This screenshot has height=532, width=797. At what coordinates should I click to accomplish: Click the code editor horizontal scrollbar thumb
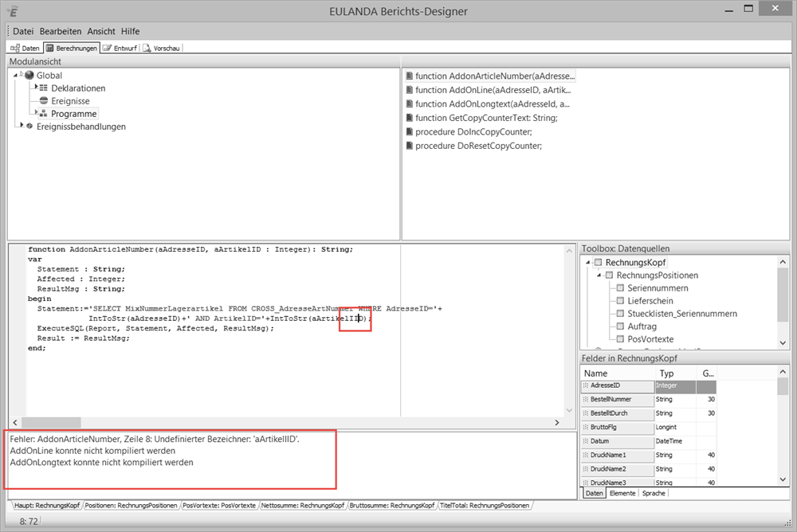tap(51, 422)
